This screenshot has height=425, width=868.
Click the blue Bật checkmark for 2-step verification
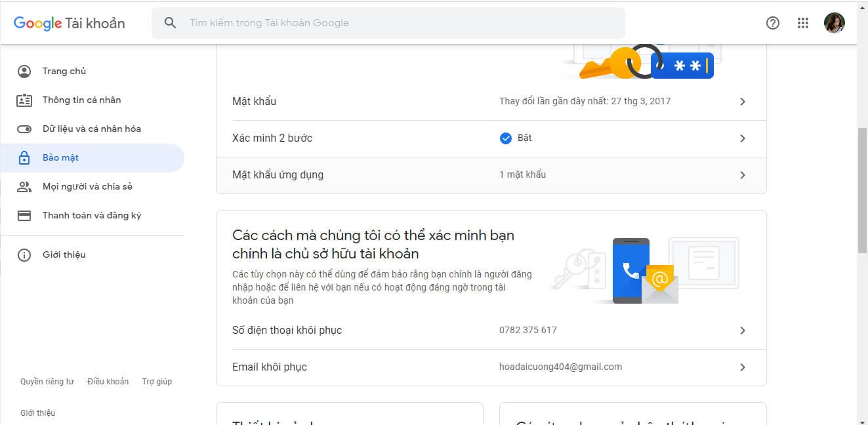[505, 138]
